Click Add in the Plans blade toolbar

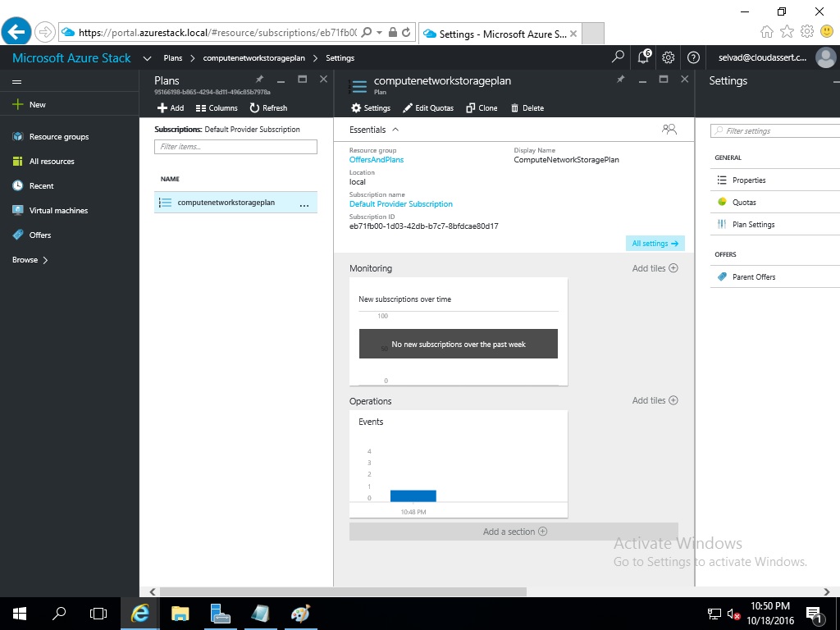[x=171, y=107]
